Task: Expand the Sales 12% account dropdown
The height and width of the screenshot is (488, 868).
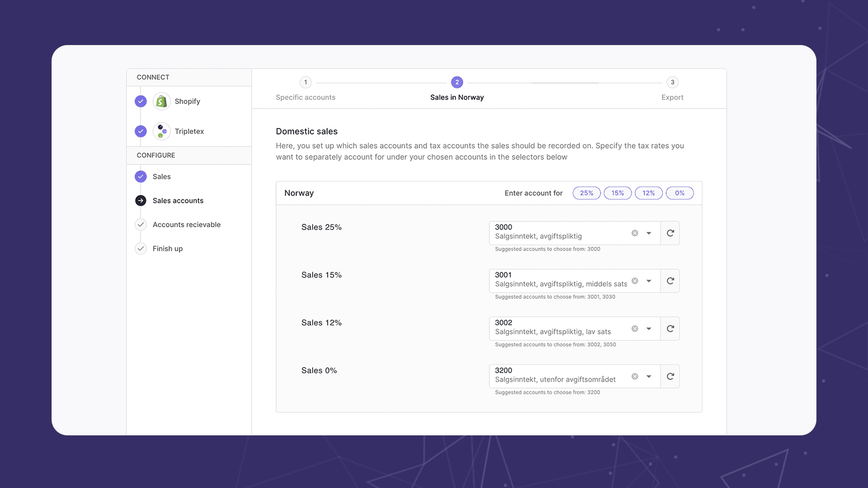Action: (x=649, y=329)
